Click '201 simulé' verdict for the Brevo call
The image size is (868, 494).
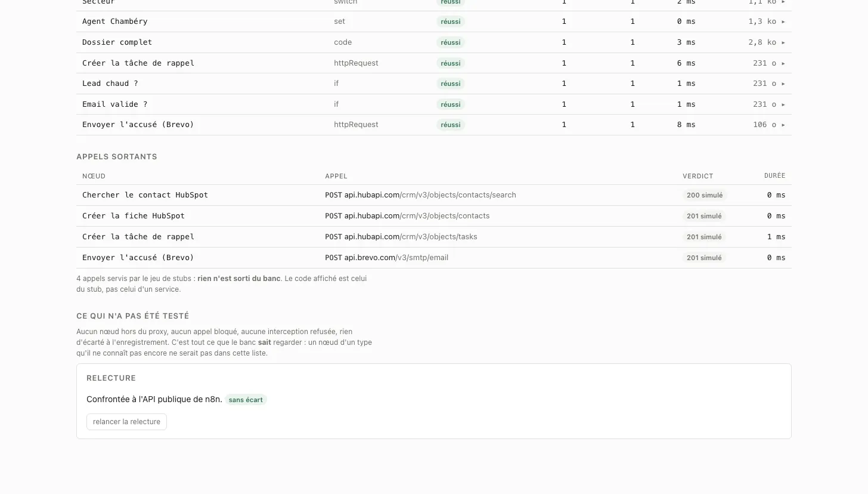704,258
